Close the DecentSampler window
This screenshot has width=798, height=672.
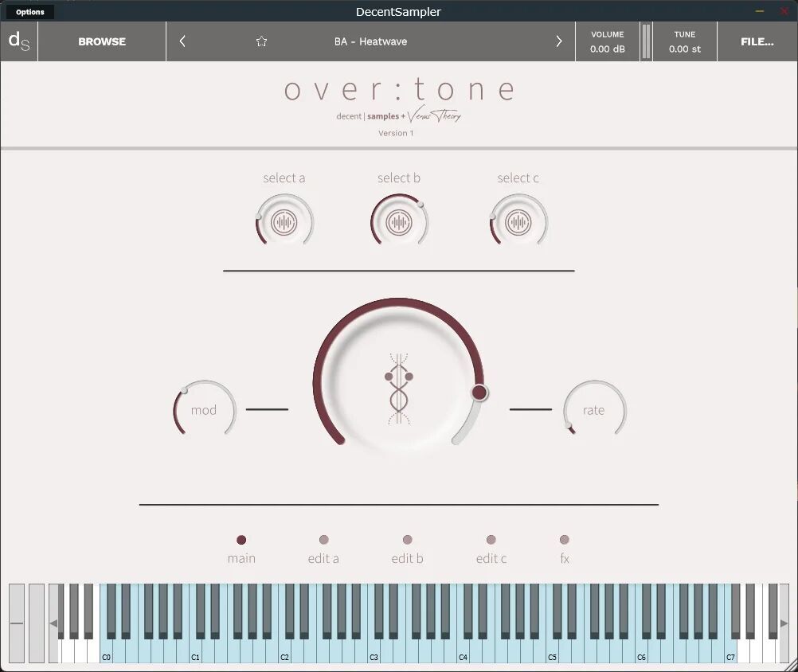(784, 11)
